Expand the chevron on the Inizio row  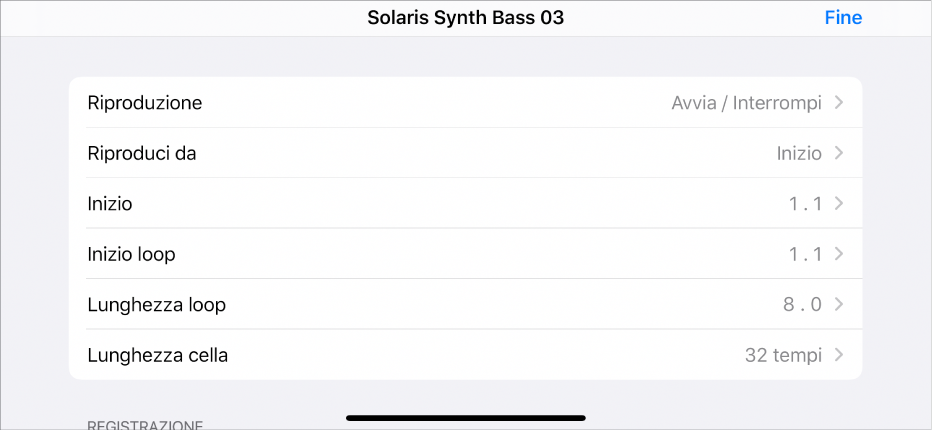coord(839,204)
